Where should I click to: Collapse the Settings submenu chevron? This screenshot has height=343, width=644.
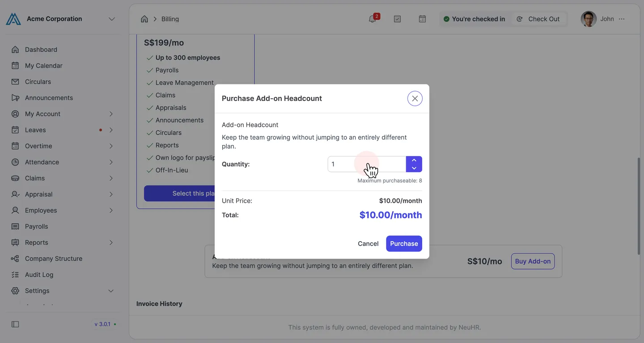111,291
